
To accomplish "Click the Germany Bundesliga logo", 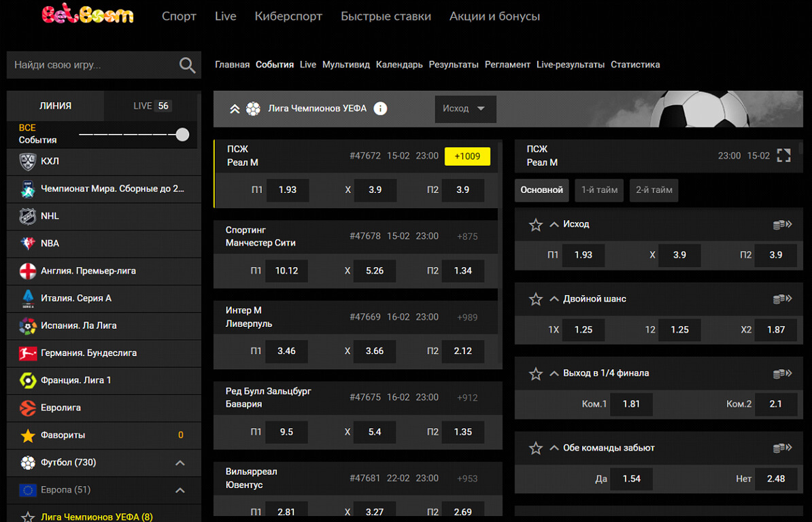I will point(27,353).
